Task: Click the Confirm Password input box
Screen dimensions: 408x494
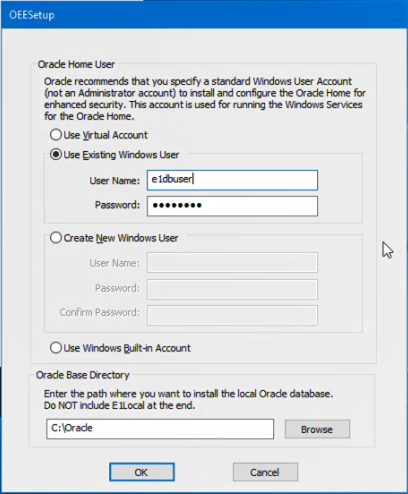Action: 232,315
